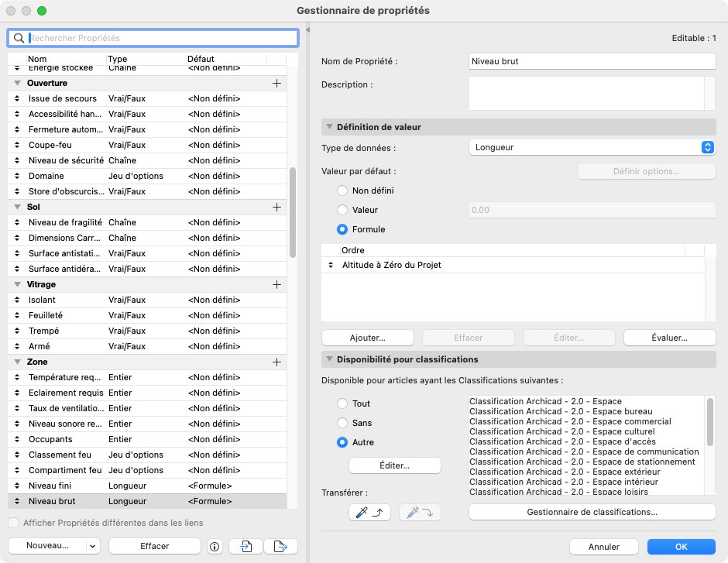The height and width of the screenshot is (563, 728).
Task: Click the plus icon beside Sol group
Action: 276,207
